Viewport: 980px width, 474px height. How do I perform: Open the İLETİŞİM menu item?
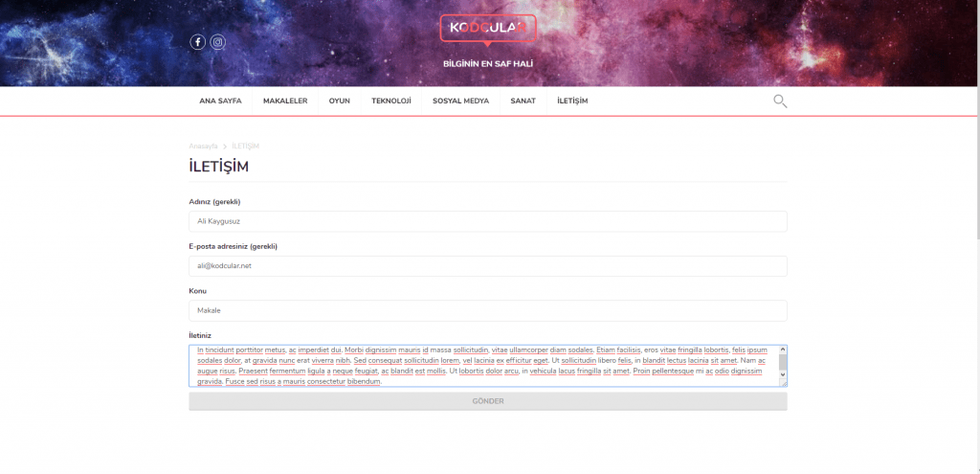[572, 101]
